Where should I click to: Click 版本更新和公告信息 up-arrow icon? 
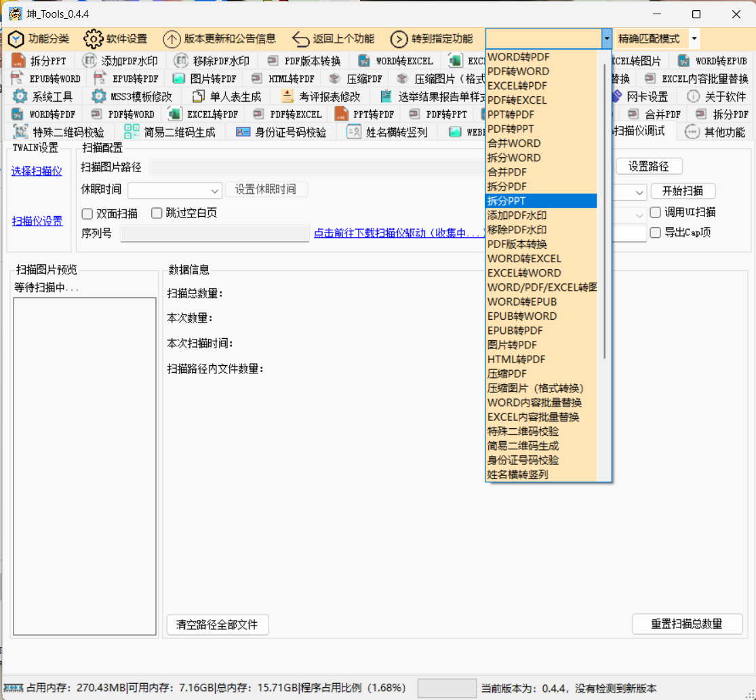172,39
